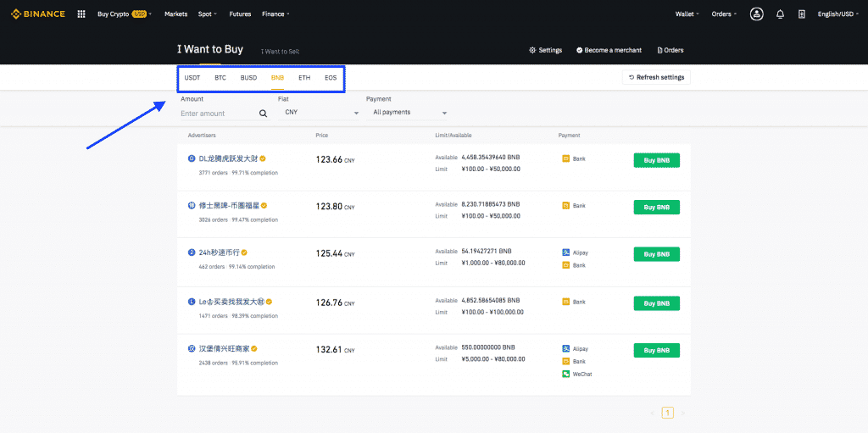Click available 550.00000000 BNB
Image resolution: width=868 pixels, height=433 pixels.
488,347
